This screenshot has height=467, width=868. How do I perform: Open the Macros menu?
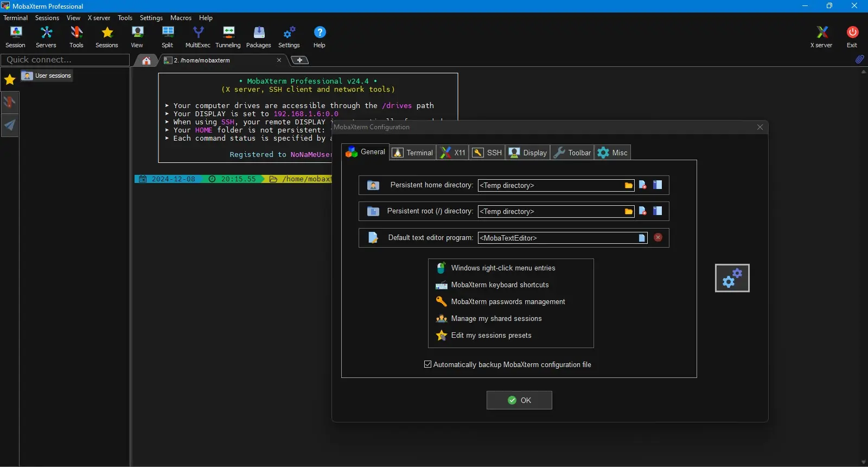181,18
